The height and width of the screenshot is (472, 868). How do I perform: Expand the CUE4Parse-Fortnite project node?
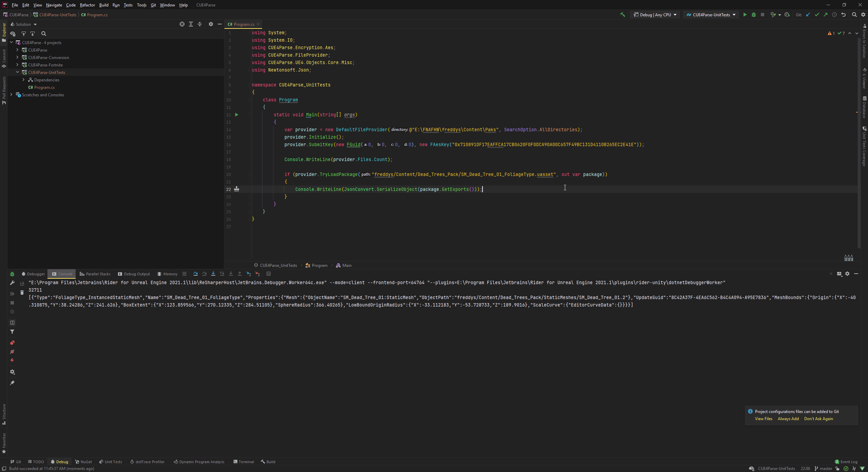[17, 65]
